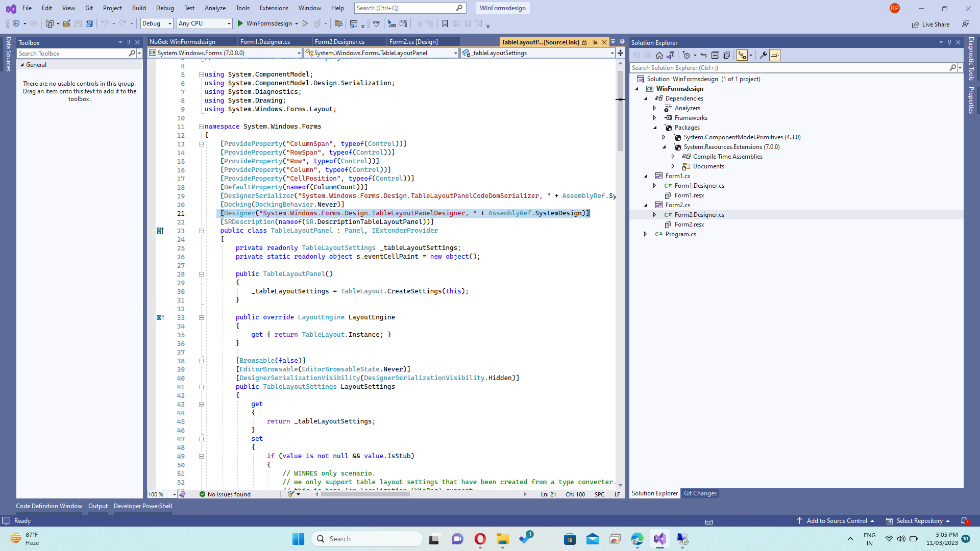Expand the Compile Time Assemblies node
This screenshot has width=980, height=551.
point(673,157)
